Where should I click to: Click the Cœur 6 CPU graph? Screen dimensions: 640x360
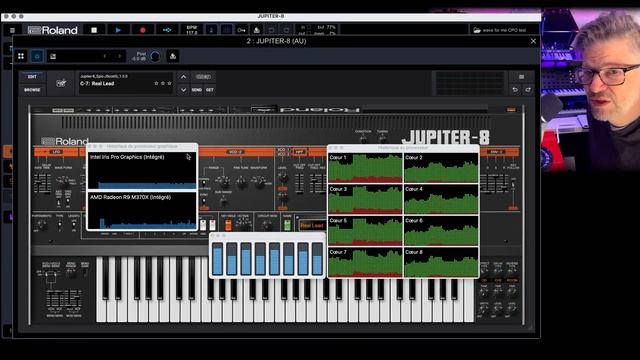441,231
